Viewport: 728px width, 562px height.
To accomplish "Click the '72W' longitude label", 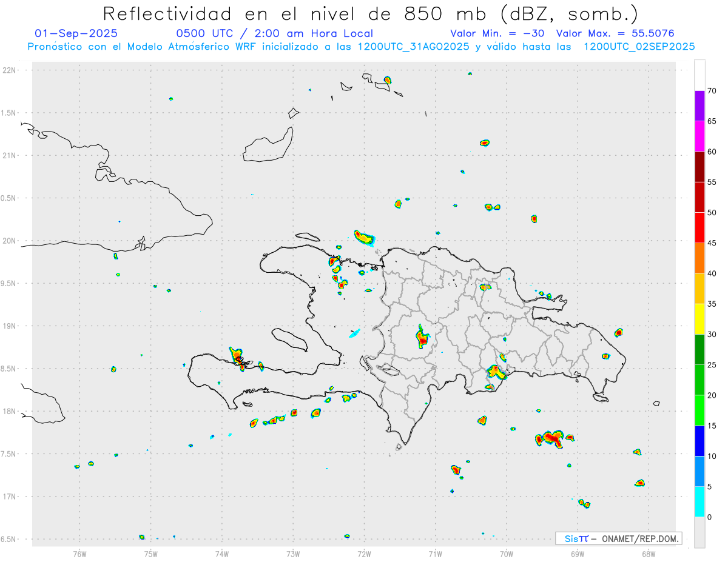I will point(364,553).
